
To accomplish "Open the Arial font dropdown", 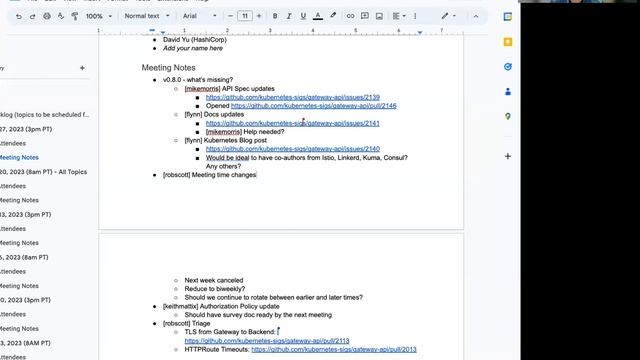I will coord(199,16).
